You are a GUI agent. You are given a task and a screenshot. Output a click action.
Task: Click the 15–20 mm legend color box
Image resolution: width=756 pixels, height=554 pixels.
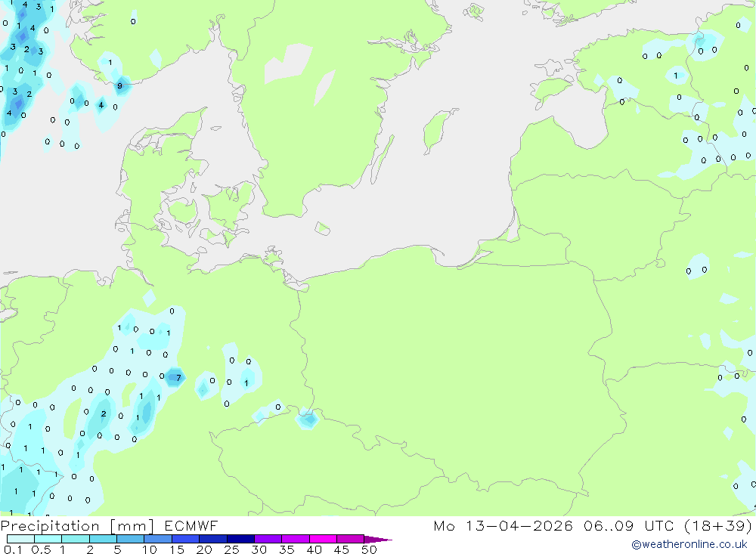click(x=186, y=539)
